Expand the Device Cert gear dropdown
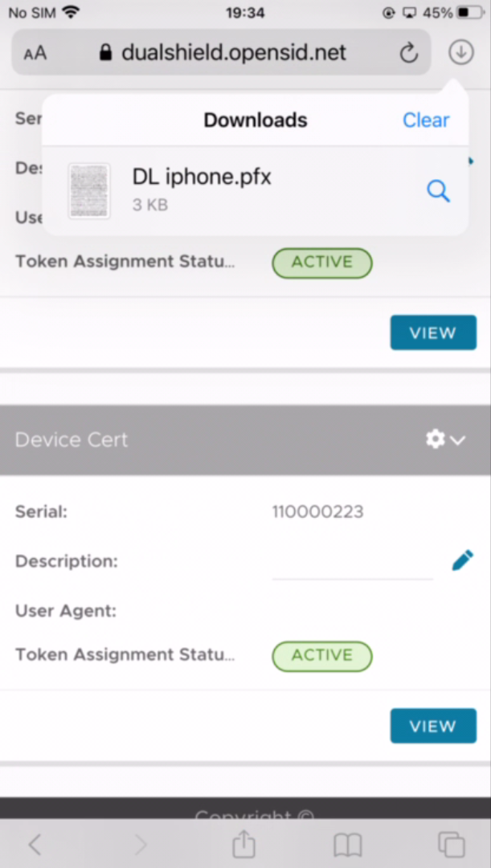The image size is (491, 868). pyautogui.click(x=445, y=439)
